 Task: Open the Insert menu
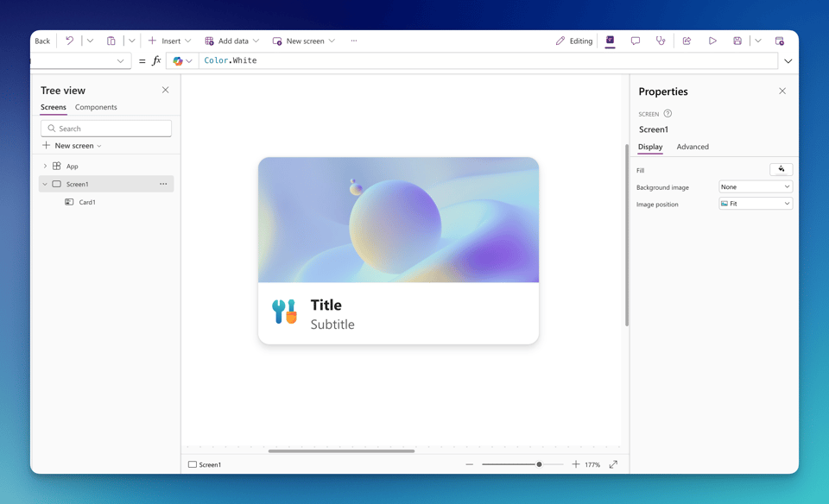[169, 41]
